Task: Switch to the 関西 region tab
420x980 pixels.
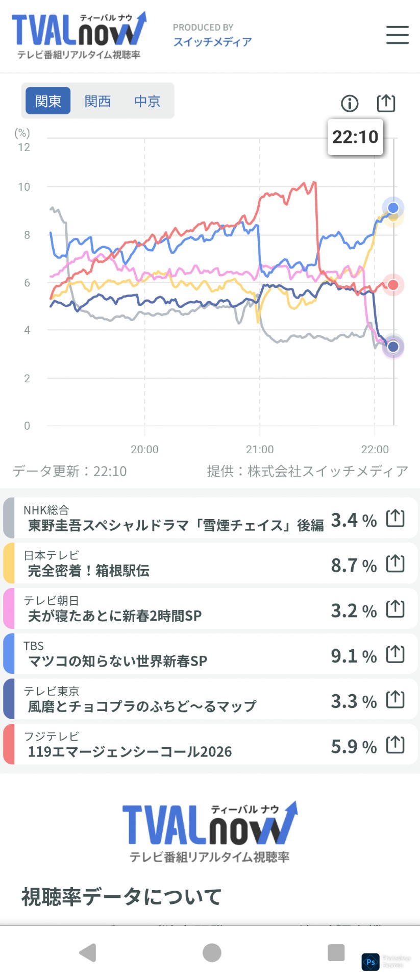Action: [97, 101]
